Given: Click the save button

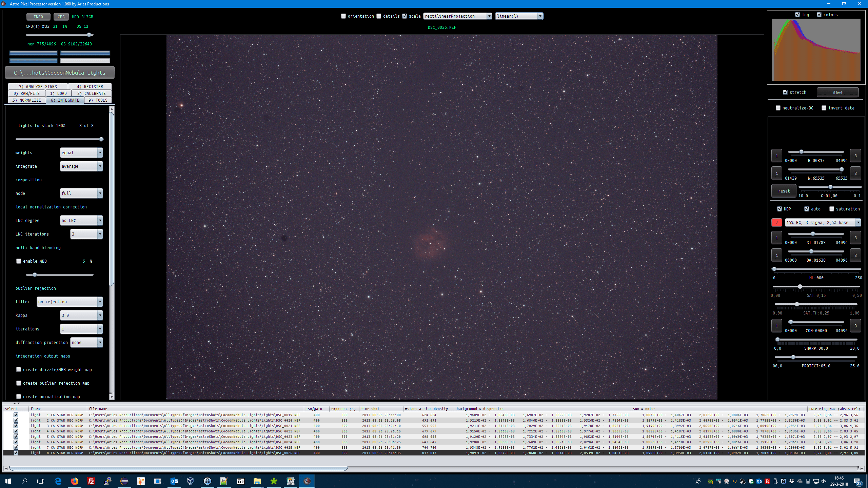Looking at the screenshot, I should coord(837,92).
